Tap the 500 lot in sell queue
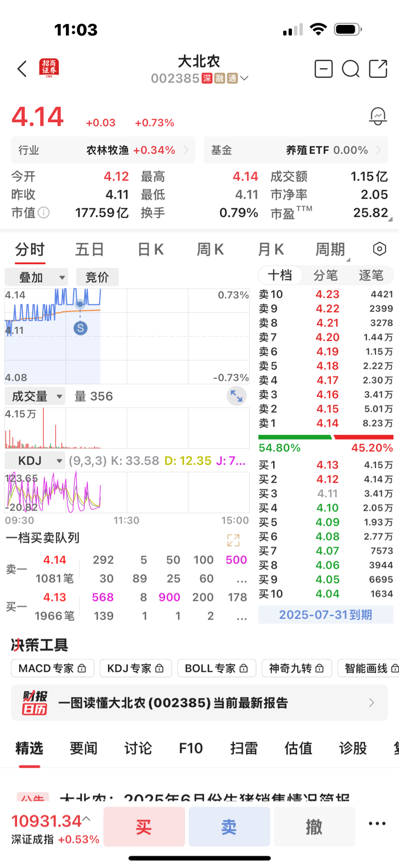399x868 pixels. pos(236,560)
